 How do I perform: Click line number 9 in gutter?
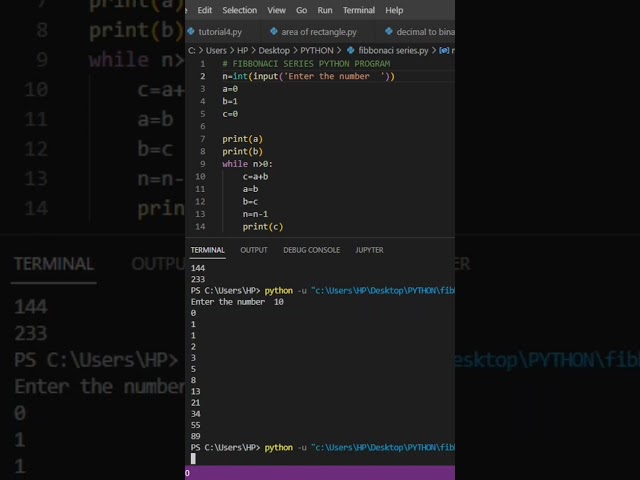point(202,164)
